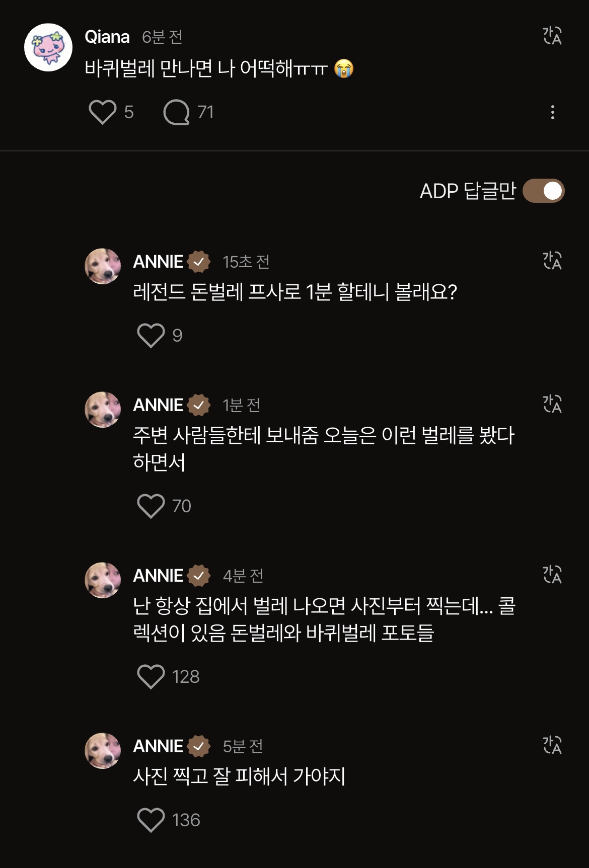Tap ANNIE's verified badge on 5분 전 reply
This screenshot has width=589, height=868.
click(x=199, y=746)
